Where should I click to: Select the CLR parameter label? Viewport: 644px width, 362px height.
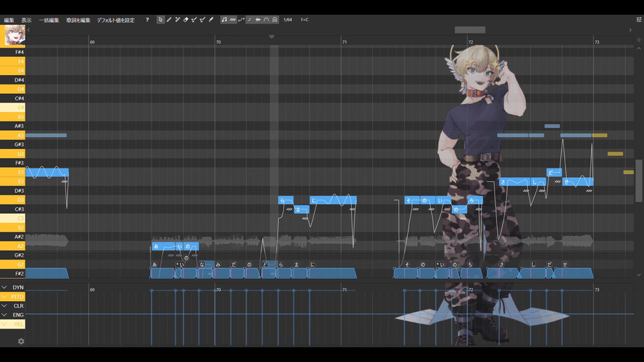coord(19,306)
